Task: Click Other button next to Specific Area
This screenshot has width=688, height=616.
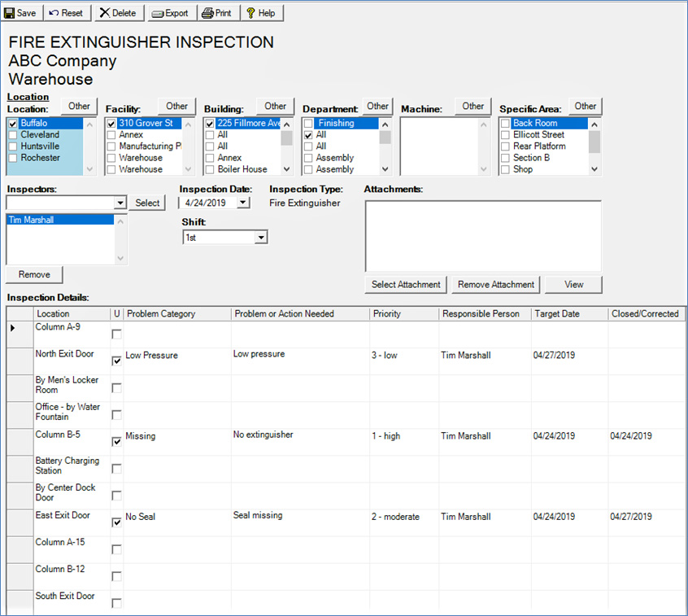Action: tap(586, 107)
